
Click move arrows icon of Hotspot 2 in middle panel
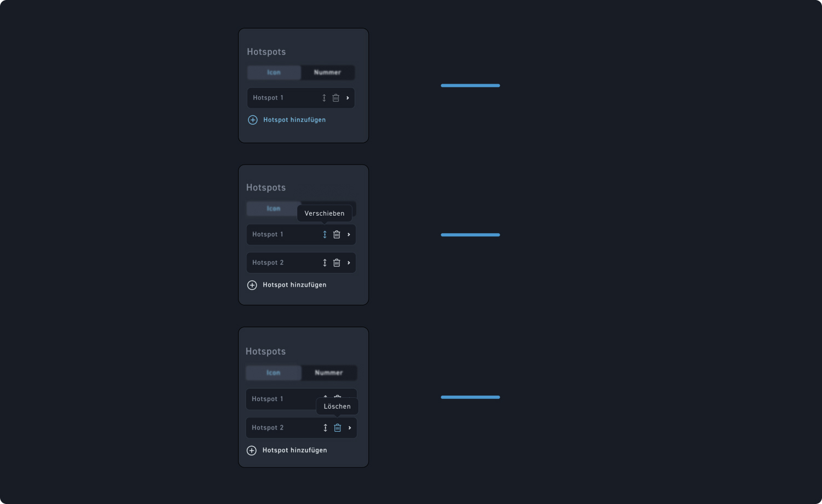tap(325, 263)
